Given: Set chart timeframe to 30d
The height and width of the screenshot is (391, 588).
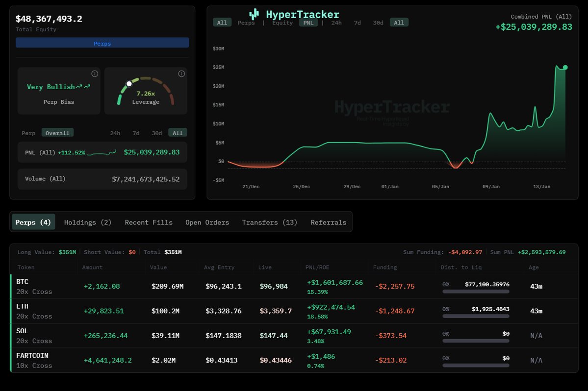Looking at the screenshot, I should coord(378,23).
